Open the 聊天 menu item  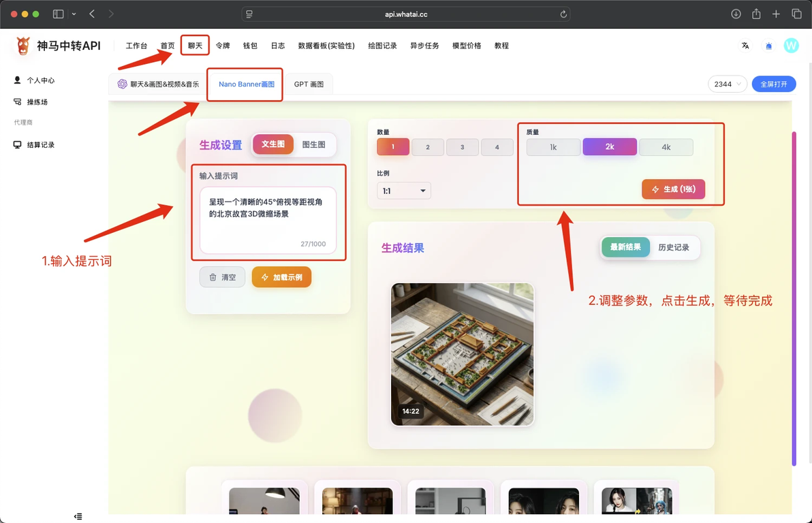pos(195,46)
